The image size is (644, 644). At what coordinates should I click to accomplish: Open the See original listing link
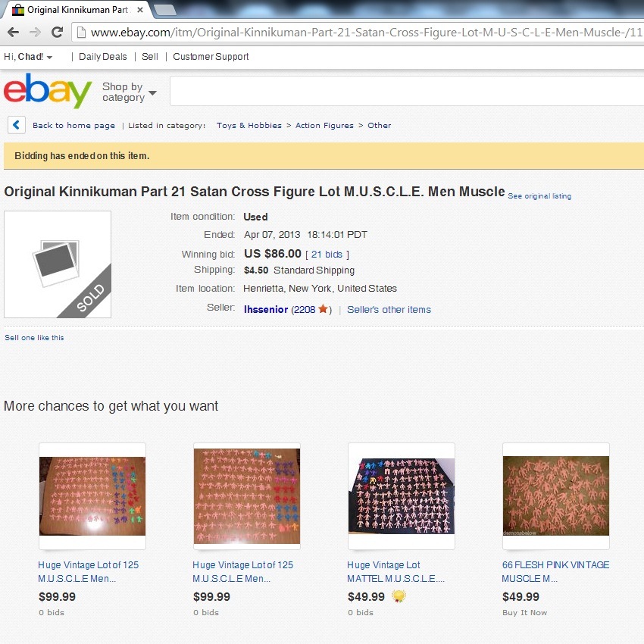tap(539, 196)
